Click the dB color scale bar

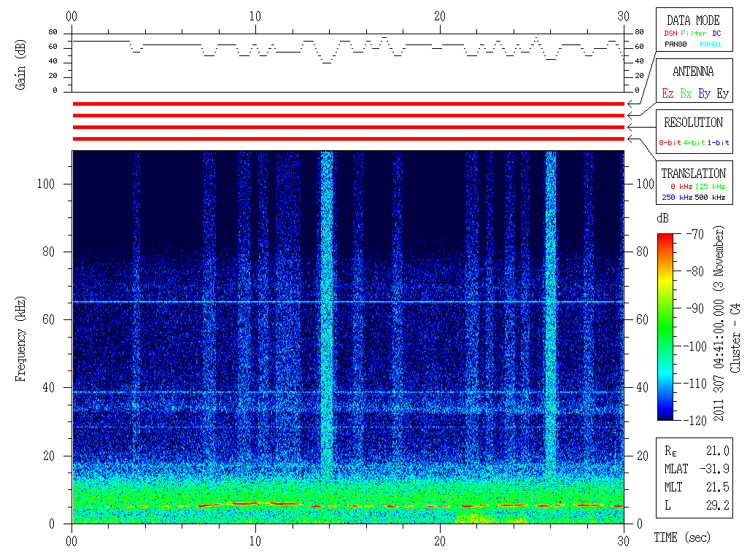[x=665, y=327]
